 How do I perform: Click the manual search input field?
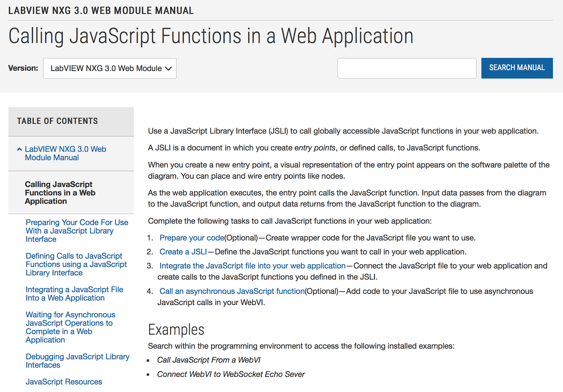[x=407, y=68]
